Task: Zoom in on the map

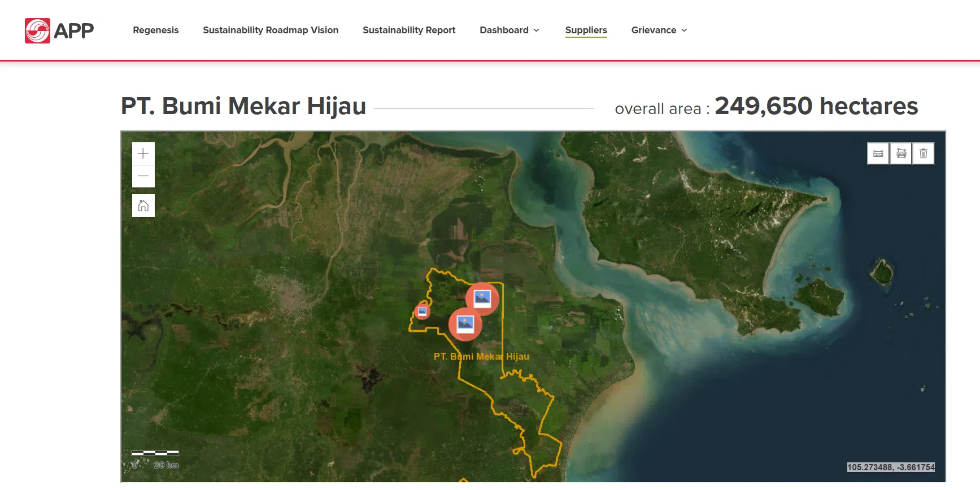Action: pyautogui.click(x=143, y=154)
